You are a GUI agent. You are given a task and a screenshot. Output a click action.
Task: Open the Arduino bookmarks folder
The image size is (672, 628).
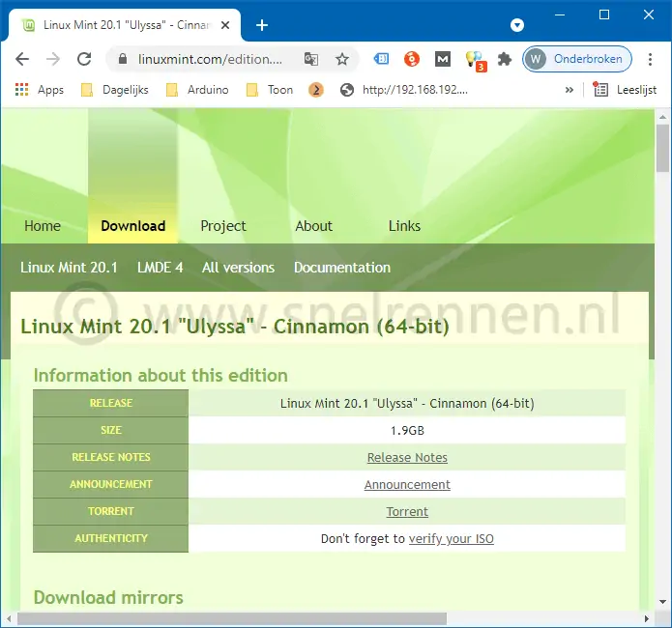197,90
